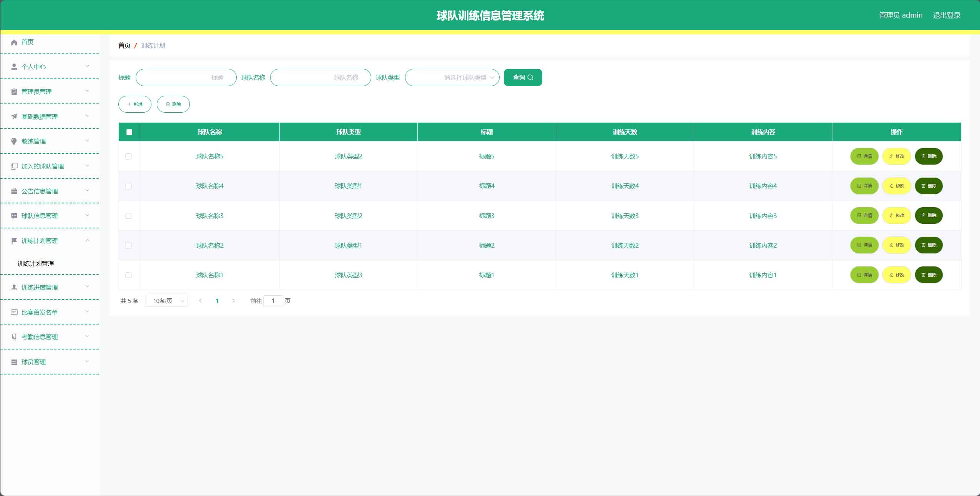Click the next page arrow

pyautogui.click(x=234, y=301)
